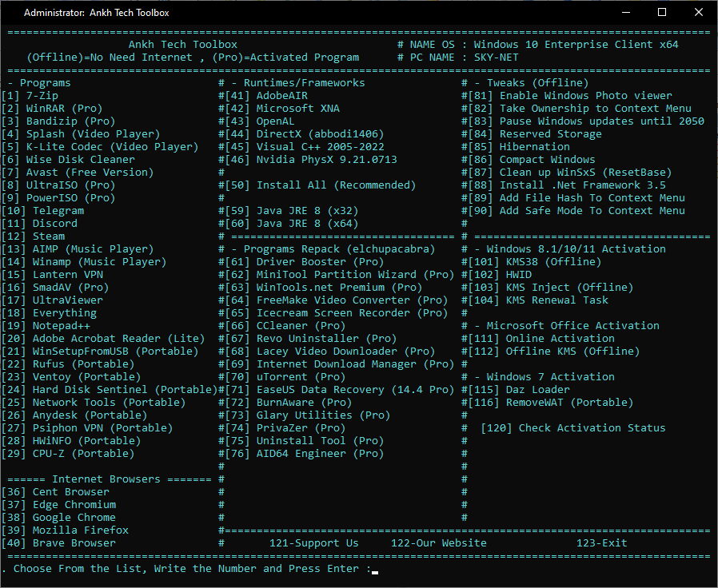
Task: Select '[45] Visual C++ 2005-2022'
Action: click(x=305, y=147)
